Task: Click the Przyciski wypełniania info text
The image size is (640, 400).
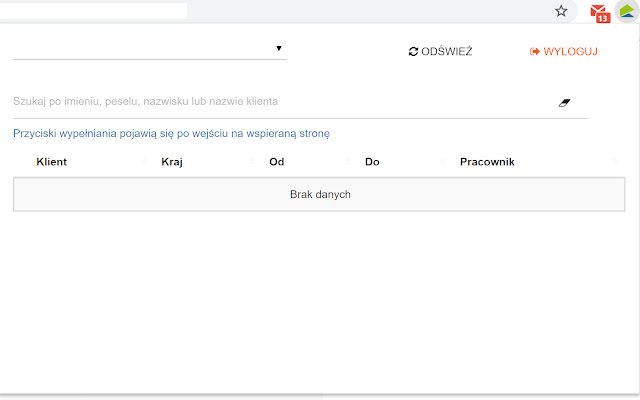Action: click(171, 133)
